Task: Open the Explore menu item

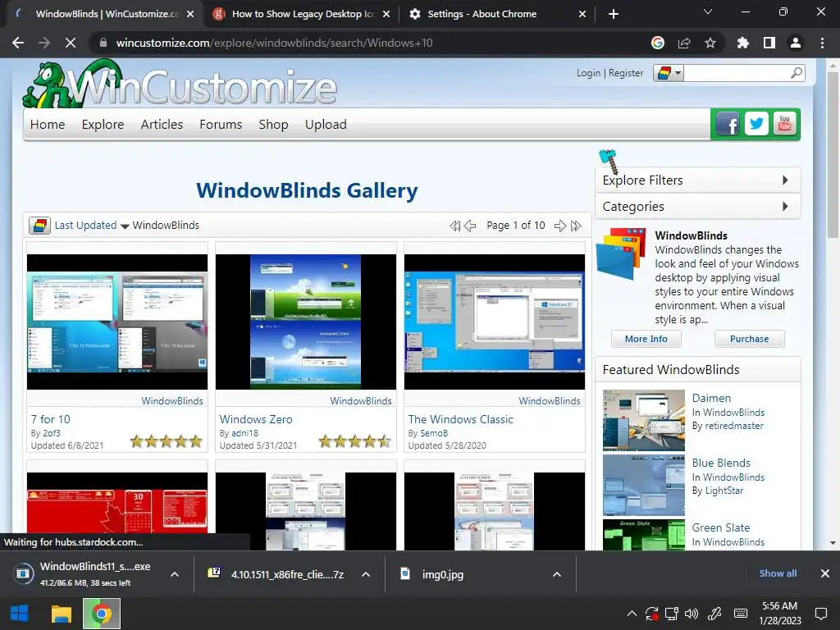Action: pos(103,125)
